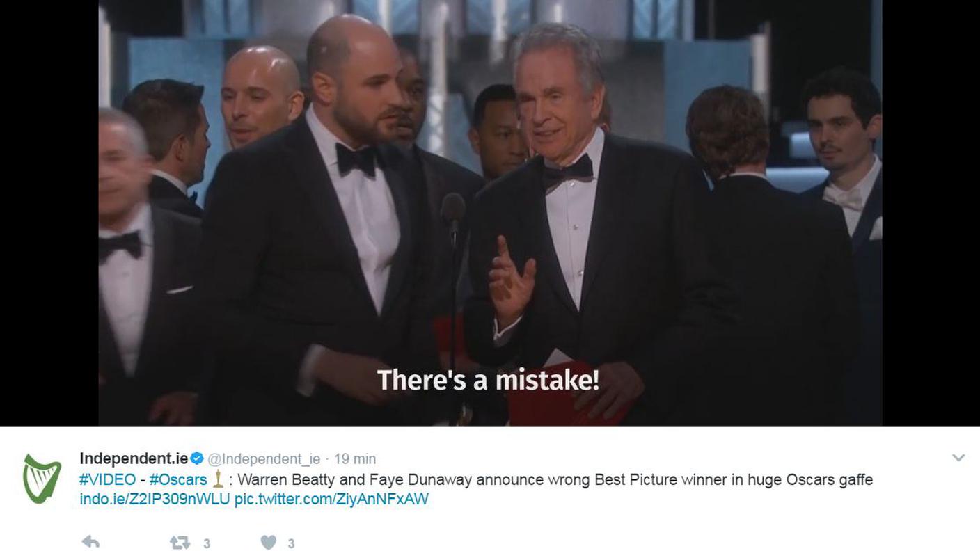Open the tweet options chevron menu
Viewport: 980px width, 551px height.
tap(958, 458)
